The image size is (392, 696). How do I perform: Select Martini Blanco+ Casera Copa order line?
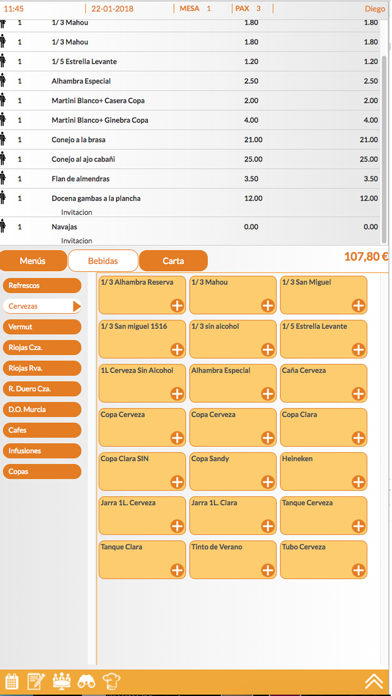tap(98, 101)
